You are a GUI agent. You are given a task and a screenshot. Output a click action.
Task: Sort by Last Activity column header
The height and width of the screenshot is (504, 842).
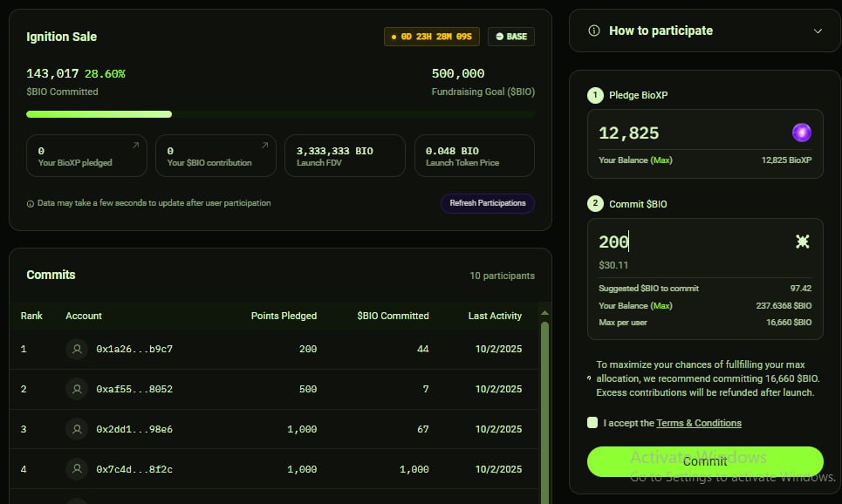tap(495, 316)
